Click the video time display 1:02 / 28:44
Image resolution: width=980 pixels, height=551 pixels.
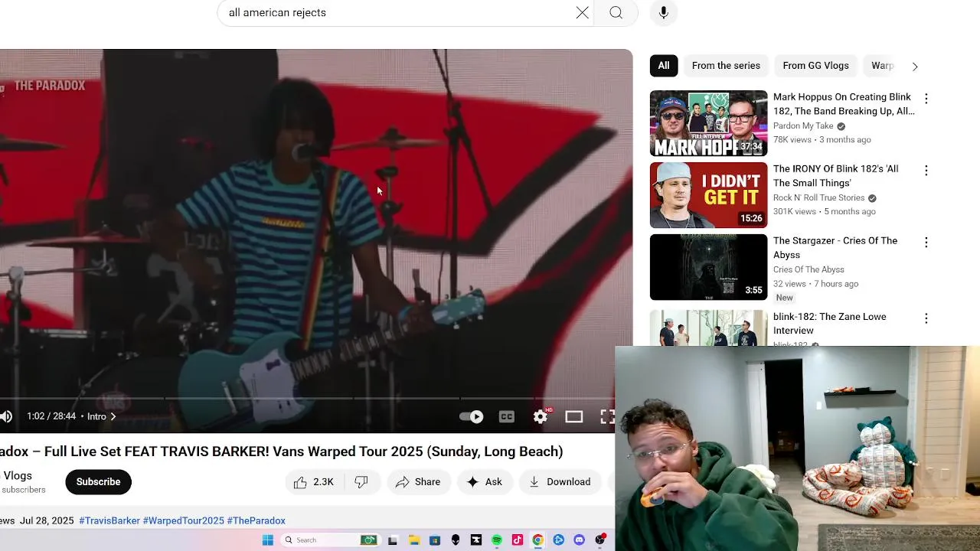51,416
